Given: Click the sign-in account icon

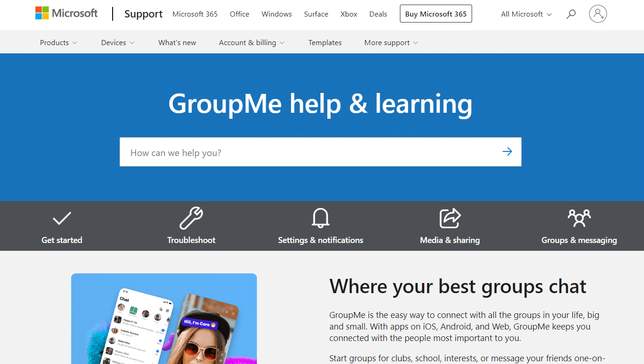Looking at the screenshot, I should (598, 14).
